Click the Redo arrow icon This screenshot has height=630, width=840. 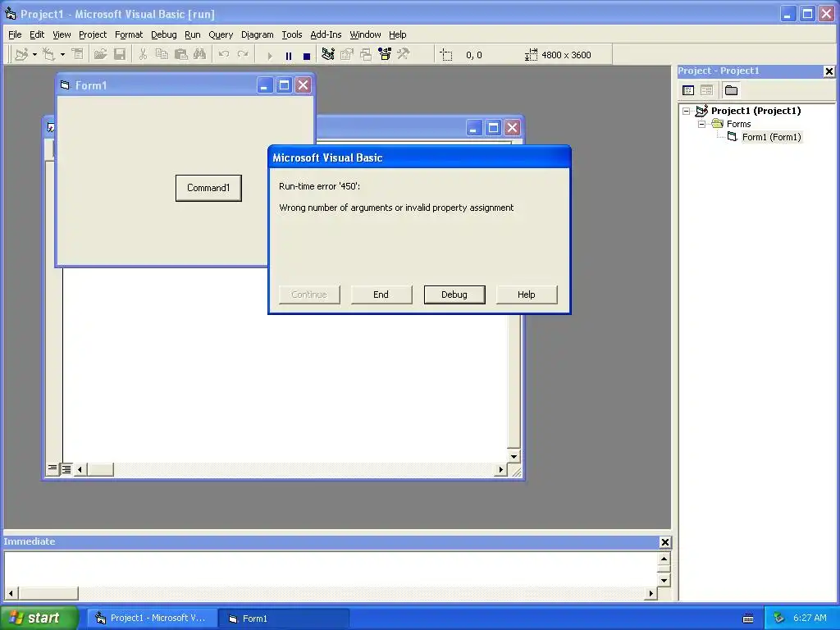pos(243,55)
